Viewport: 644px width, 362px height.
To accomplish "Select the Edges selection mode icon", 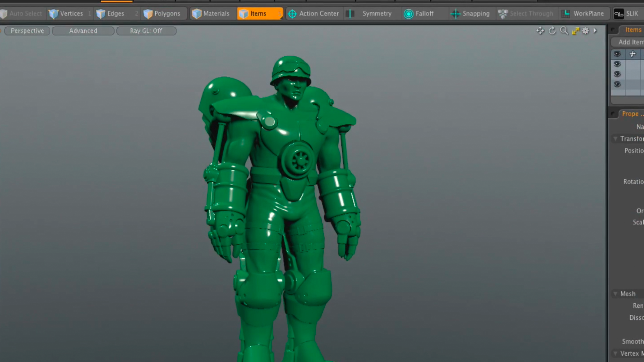I will click(x=101, y=14).
